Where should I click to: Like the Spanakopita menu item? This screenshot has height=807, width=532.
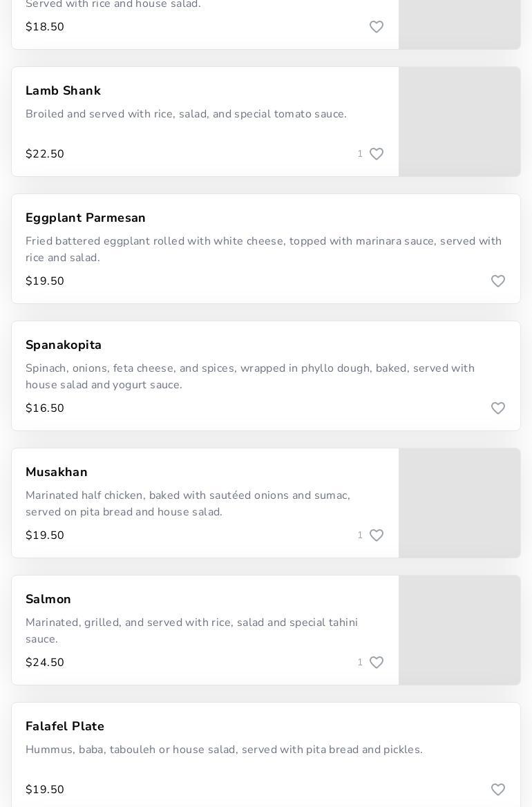[498, 408]
